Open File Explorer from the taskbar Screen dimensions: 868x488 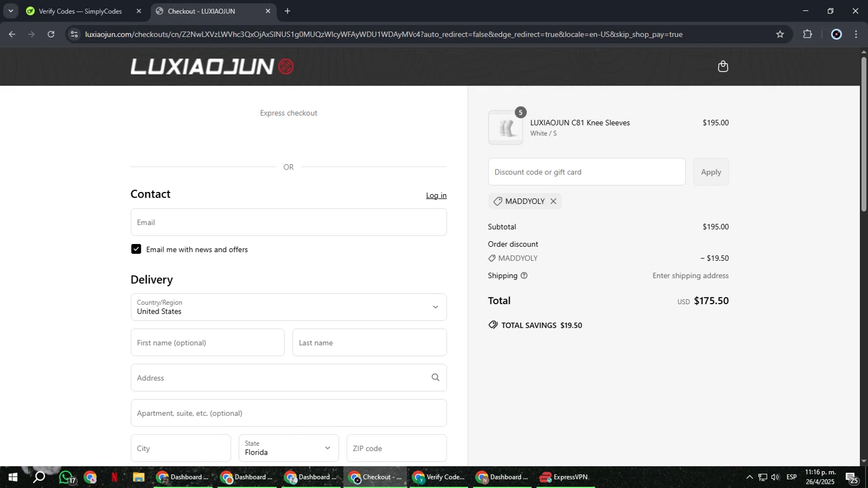(138, 478)
